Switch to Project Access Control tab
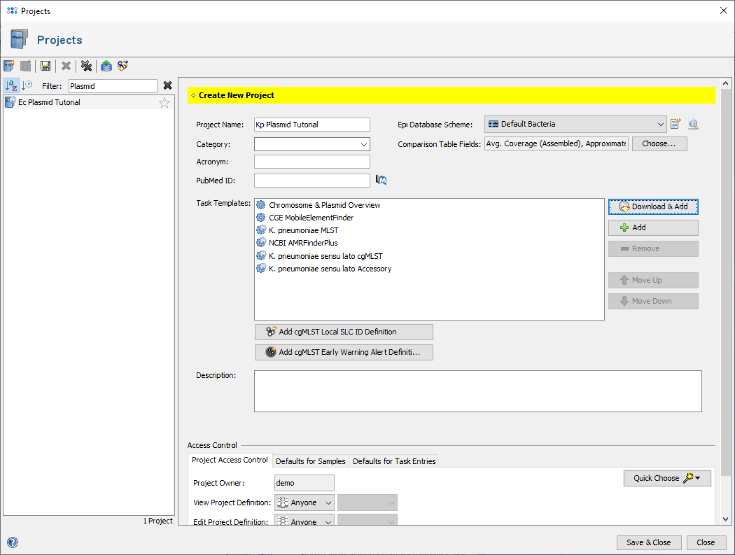The height and width of the screenshot is (555, 735). pos(229,460)
